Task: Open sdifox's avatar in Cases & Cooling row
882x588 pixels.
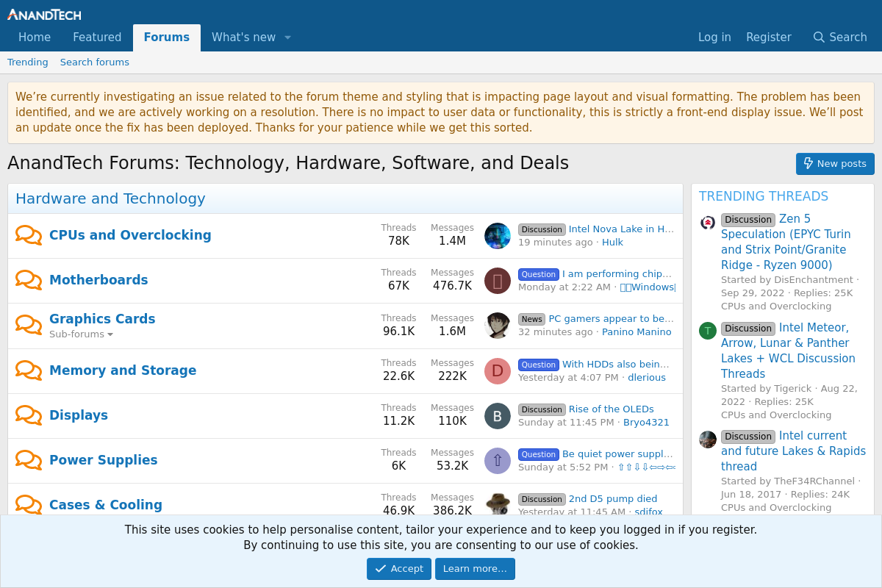Action: click(498, 503)
